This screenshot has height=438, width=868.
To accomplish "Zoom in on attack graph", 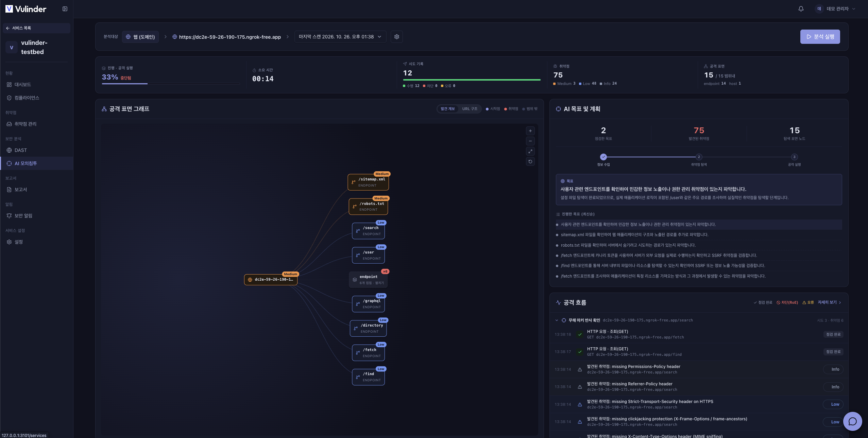I will coord(530,131).
